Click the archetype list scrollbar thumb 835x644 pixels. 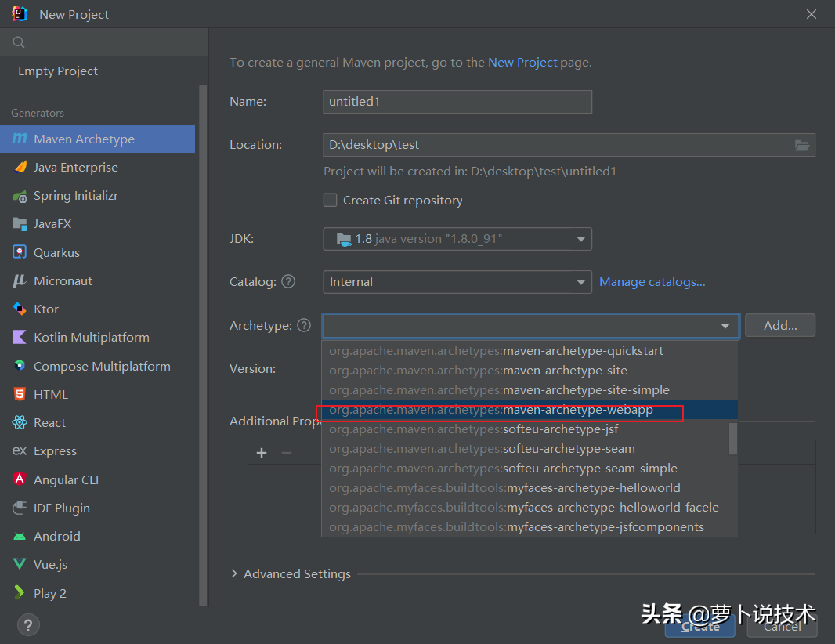pos(733,439)
